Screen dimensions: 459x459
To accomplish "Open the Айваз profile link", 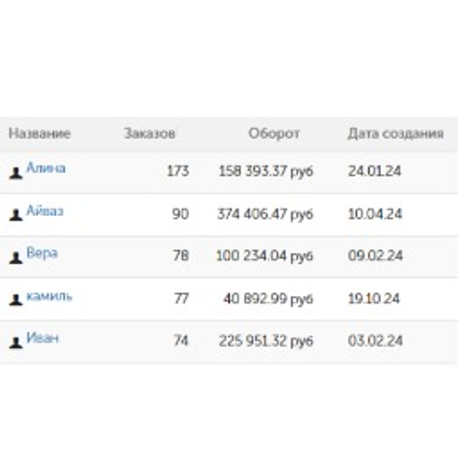I will click(x=45, y=211).
